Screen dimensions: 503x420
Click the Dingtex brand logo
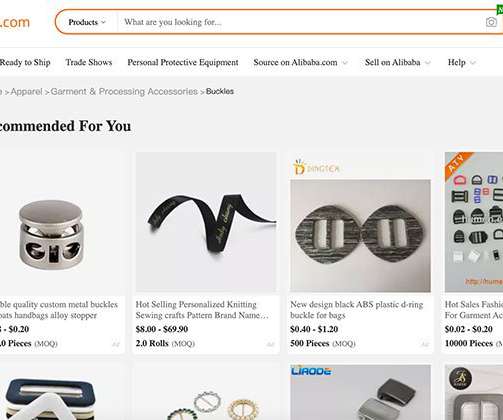tap(316, 167)
